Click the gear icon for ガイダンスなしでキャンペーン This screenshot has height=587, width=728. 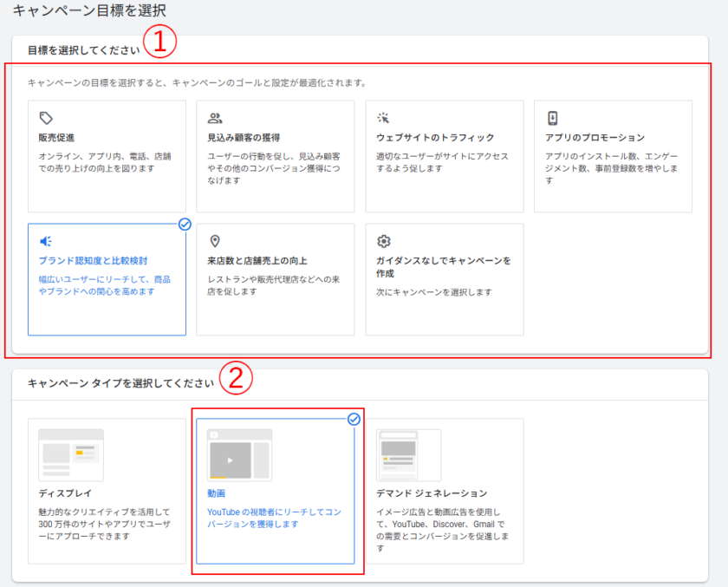click(384, 241)
